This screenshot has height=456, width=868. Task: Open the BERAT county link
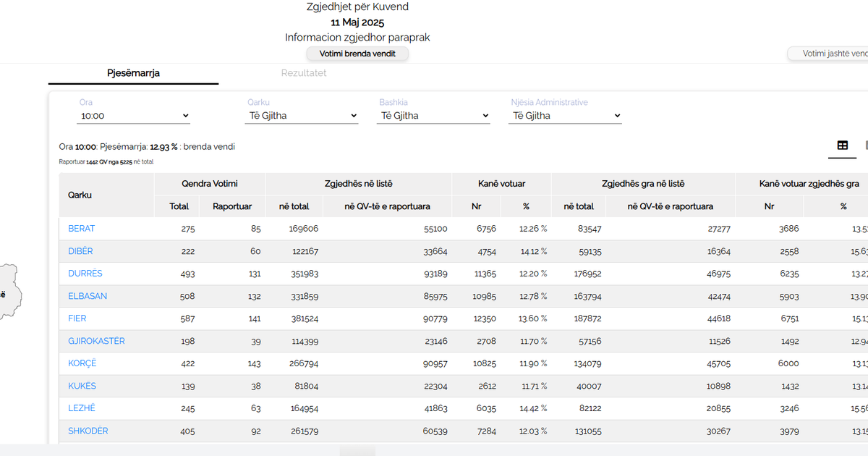(82, 229)
